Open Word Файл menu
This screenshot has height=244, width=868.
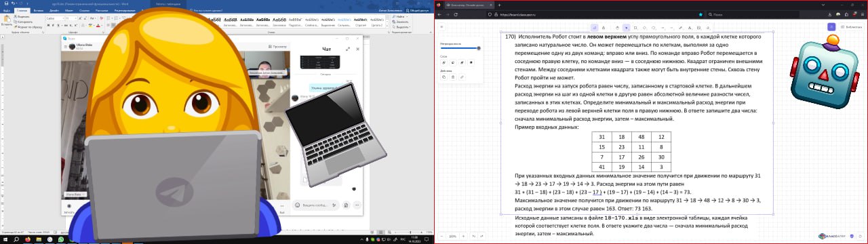(6, 11)
